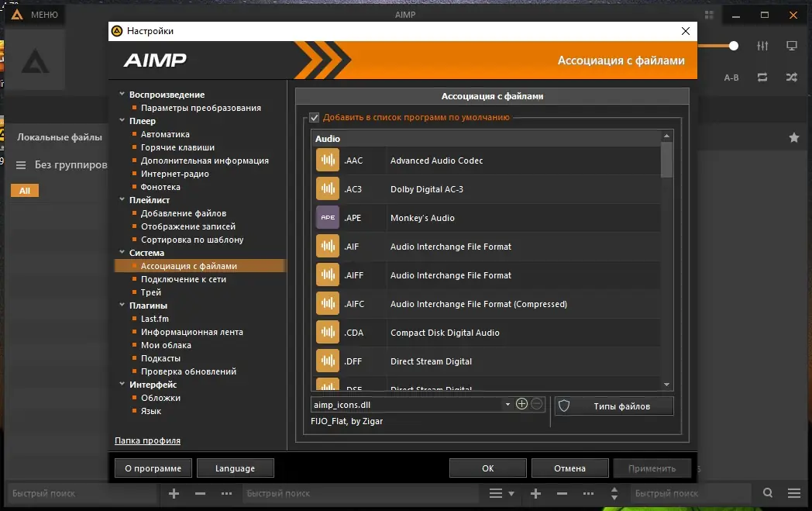Open Last.fm plugin settings
812x511 pixels.
click(155, 319)
